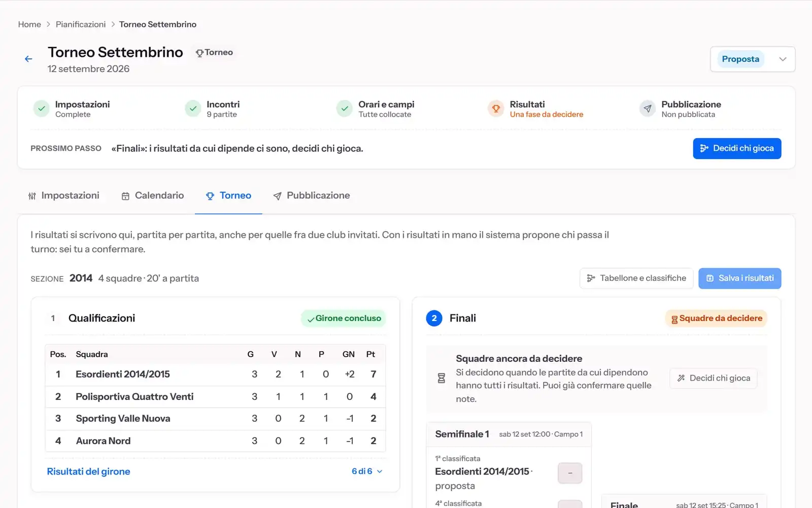Open the Impostazioni tab

tap(64, 196)
